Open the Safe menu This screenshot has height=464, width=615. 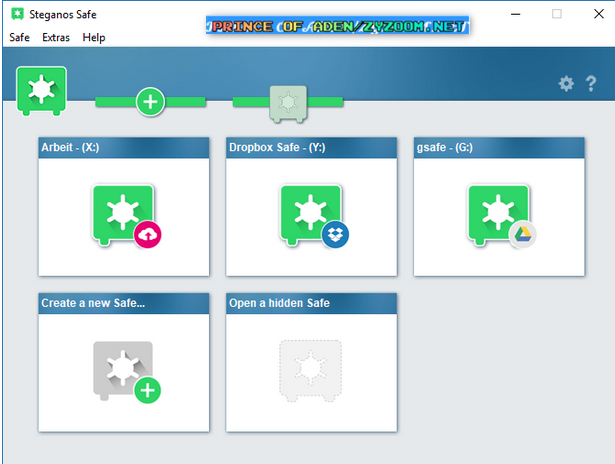click(19, 37)
